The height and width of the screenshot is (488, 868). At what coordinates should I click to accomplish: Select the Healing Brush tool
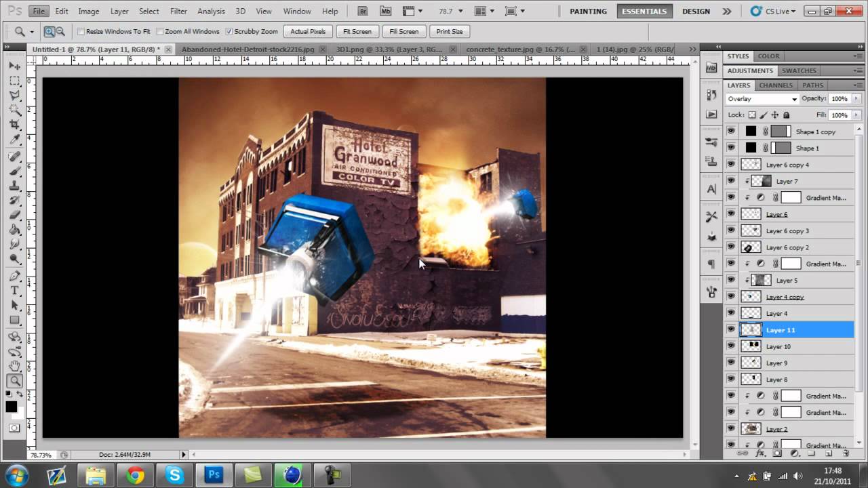tap(14, 157)
